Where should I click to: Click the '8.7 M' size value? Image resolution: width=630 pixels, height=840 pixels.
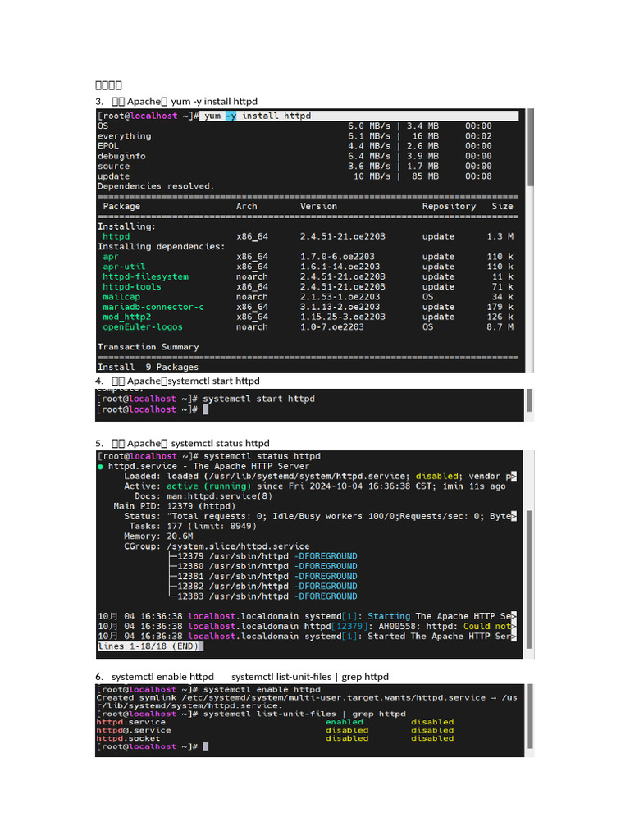[500, 326]
